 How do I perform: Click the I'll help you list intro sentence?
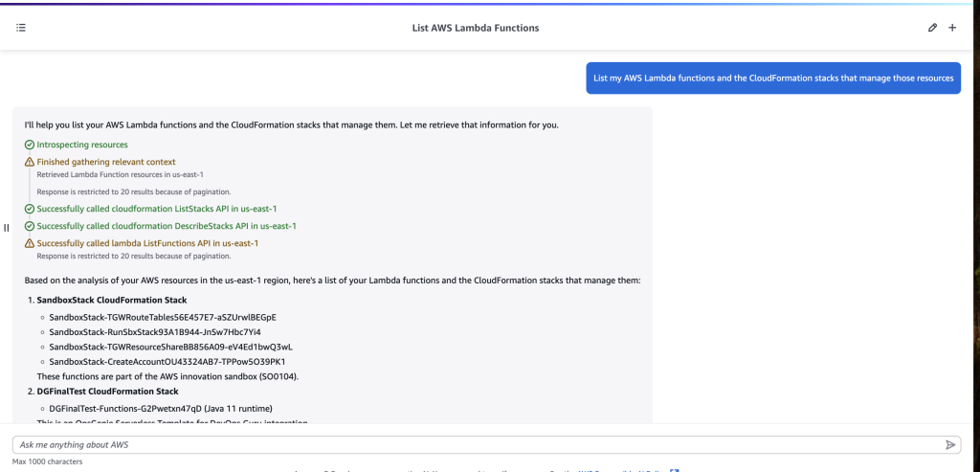(x=291, y=125)
